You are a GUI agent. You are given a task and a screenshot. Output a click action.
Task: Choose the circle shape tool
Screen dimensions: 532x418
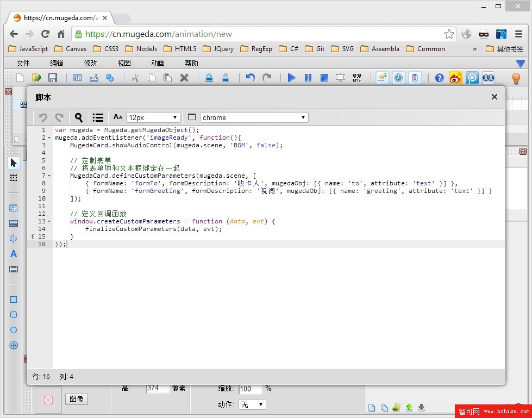tap(14, 330)
